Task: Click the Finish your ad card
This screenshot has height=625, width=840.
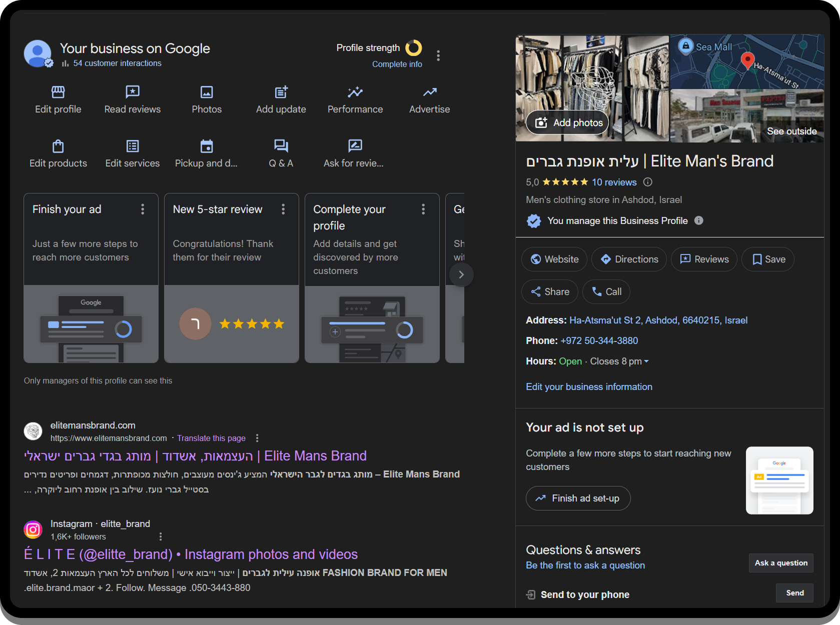Action: [x=91, y=278]
